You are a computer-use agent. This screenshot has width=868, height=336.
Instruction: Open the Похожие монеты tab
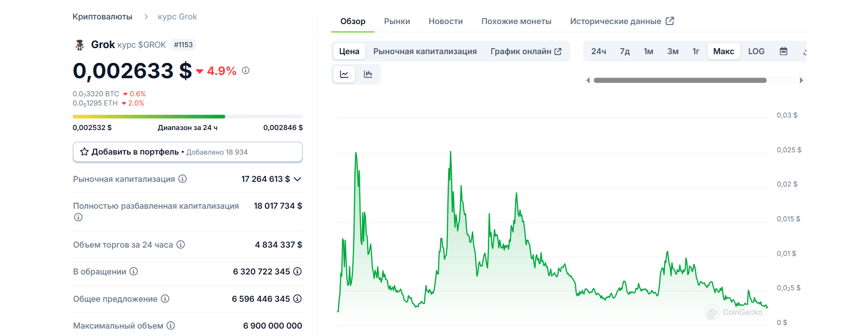click(517, 21)
